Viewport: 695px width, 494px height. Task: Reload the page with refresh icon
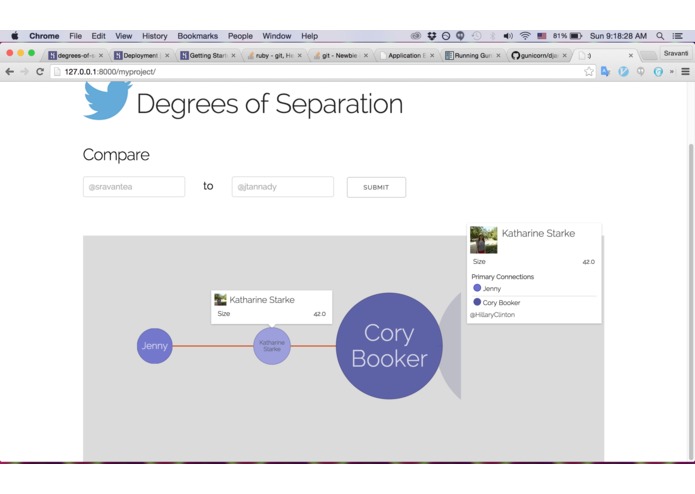click(x=40, y=71)
